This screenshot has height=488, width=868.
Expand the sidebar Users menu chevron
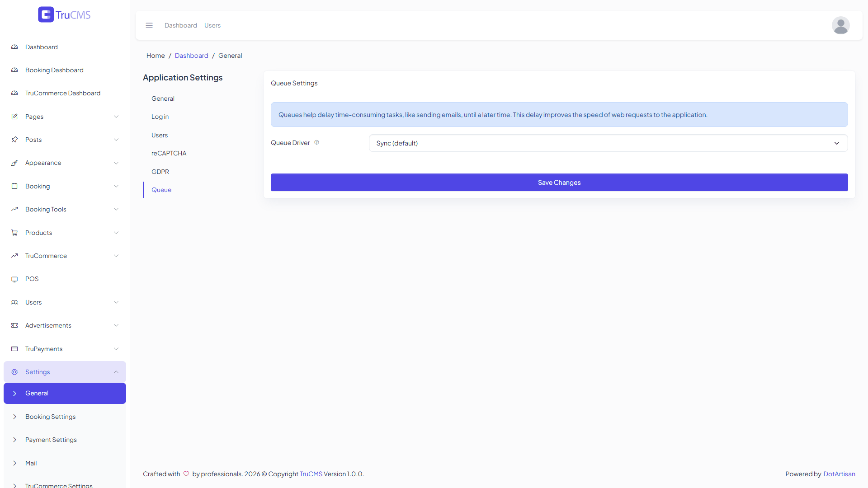point(116,302)
